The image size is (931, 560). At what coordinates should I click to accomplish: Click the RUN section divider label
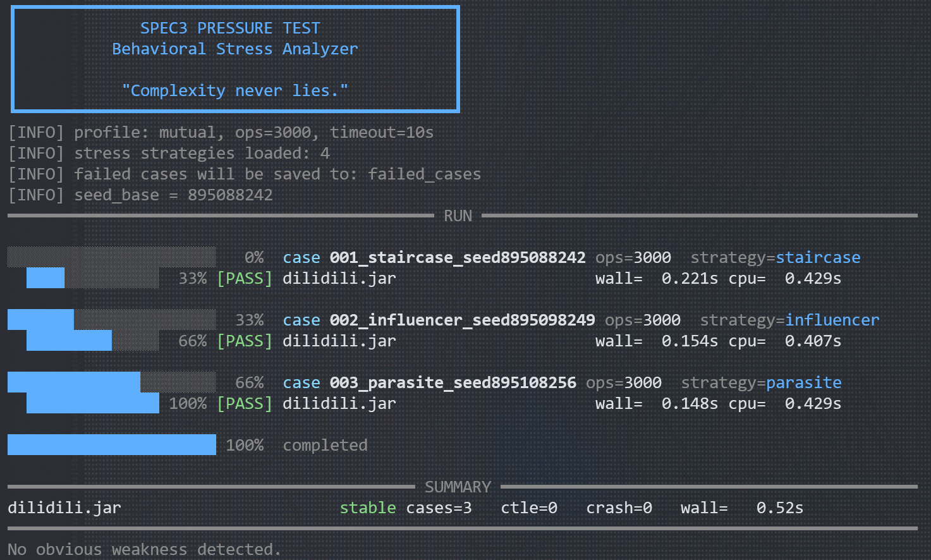pos(458,216)
